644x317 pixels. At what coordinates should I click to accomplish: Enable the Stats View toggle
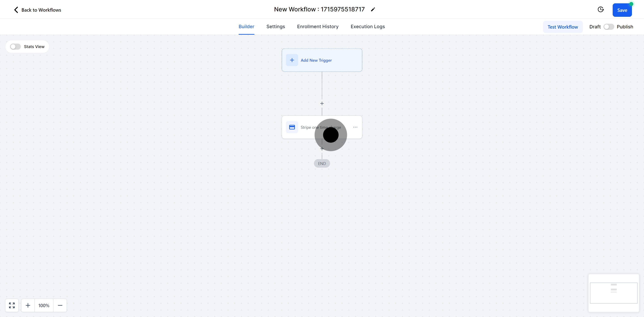[15, 47]
